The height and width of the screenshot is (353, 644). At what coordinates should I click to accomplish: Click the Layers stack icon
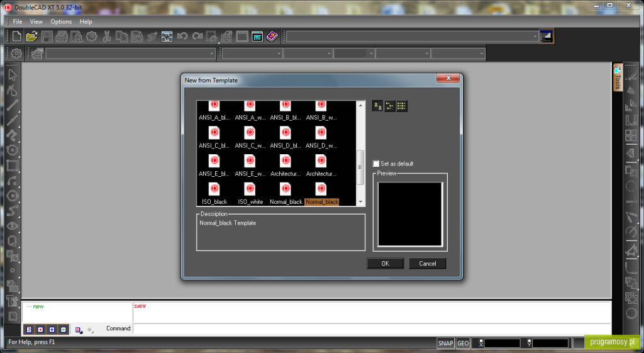pyautogui.click(x=37, y=53)
